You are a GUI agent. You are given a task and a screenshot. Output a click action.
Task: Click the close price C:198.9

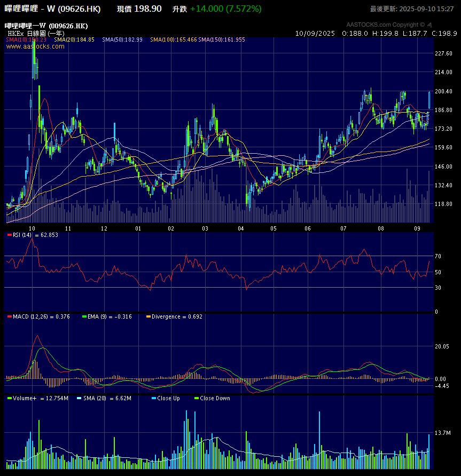point(444,34)
